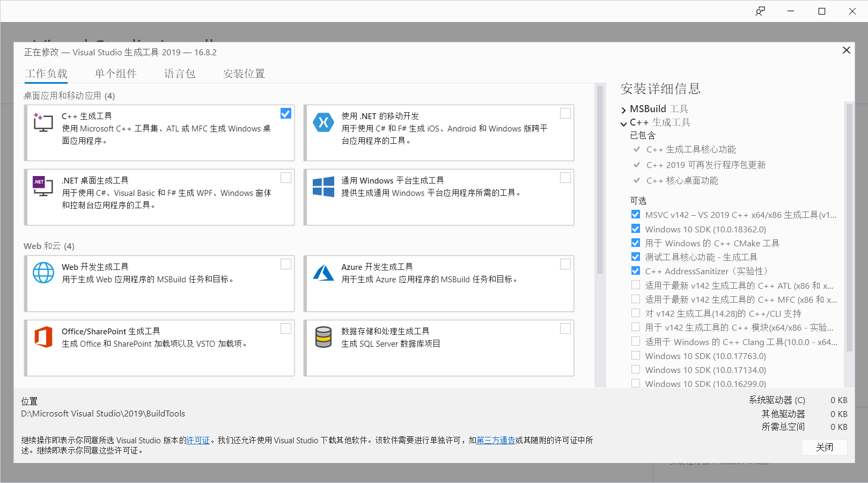
Task: Click the 关闭 button
Action: point(825,447)
